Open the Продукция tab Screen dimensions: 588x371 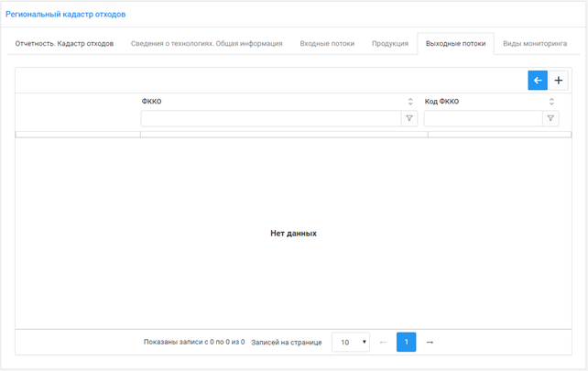click(390, 44)
